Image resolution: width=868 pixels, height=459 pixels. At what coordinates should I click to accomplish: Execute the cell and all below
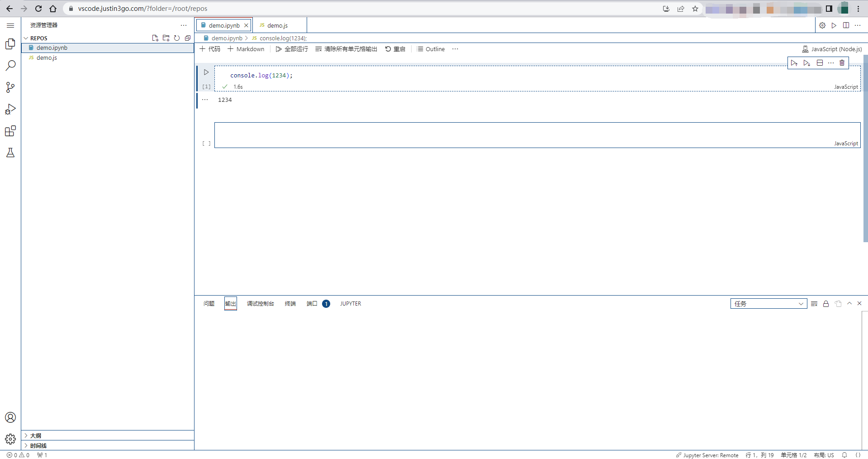[x=807, y=63]
